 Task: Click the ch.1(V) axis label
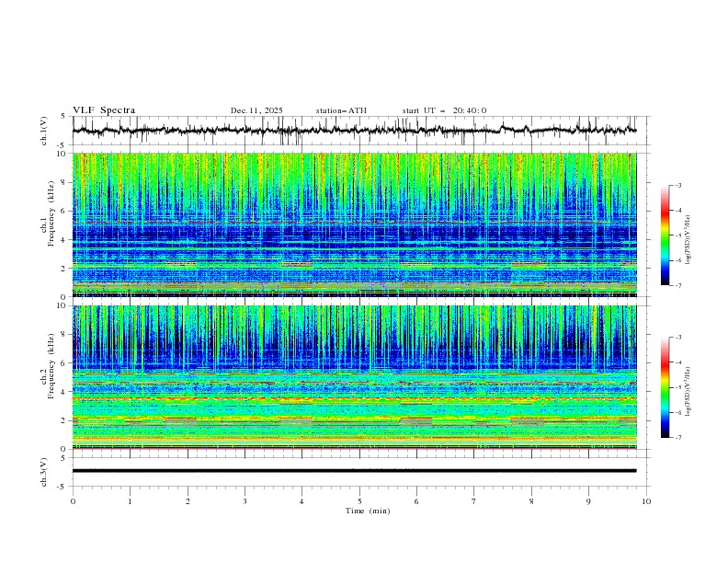44,132
